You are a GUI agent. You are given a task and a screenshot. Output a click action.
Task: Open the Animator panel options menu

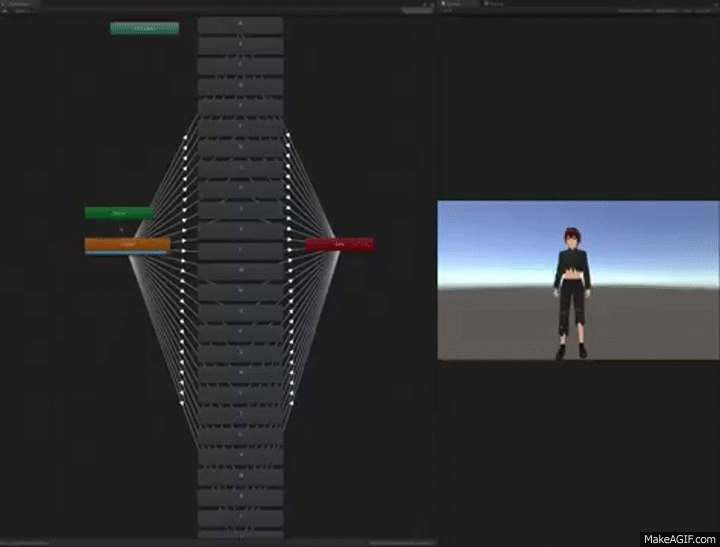click(x=429, y=4)
